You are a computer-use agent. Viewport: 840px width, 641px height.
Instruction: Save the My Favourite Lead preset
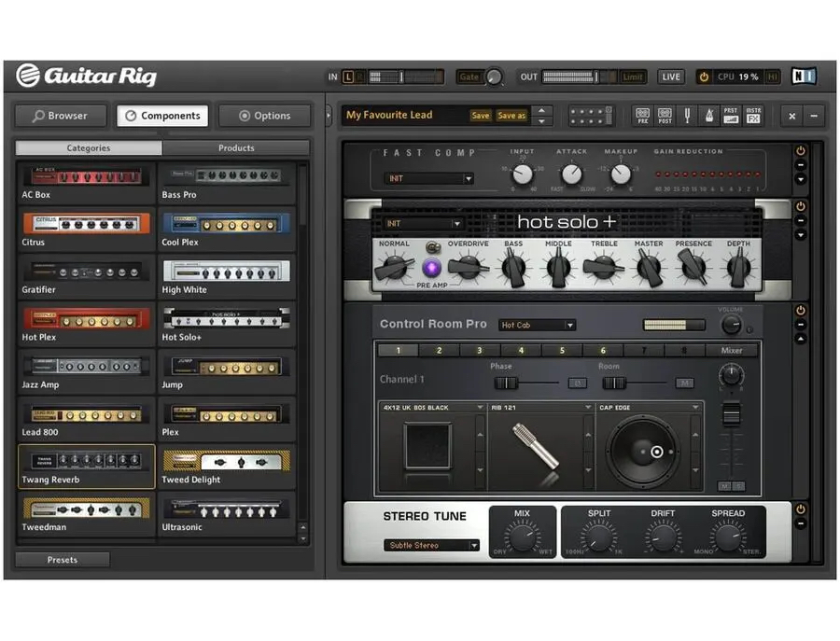click(x=481, y=115)
